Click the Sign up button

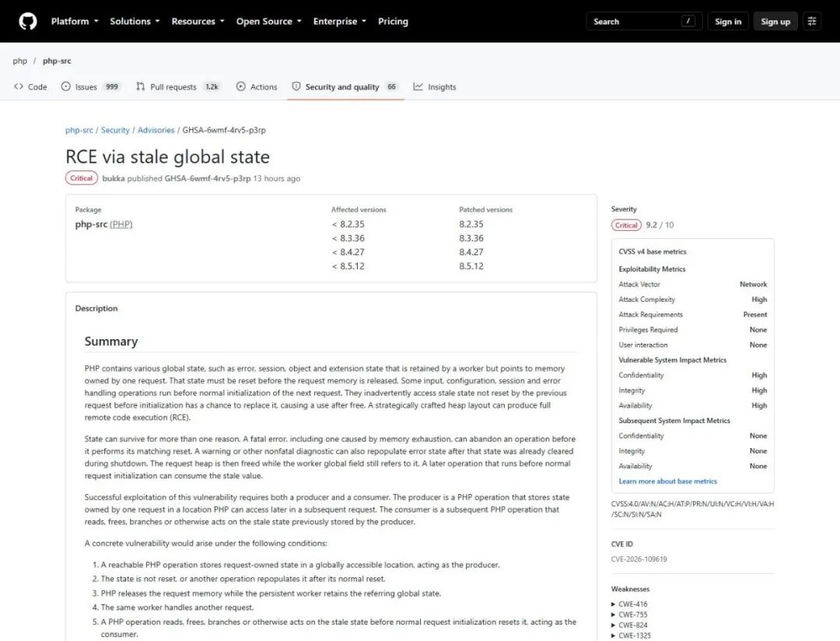tap(775, 22)
